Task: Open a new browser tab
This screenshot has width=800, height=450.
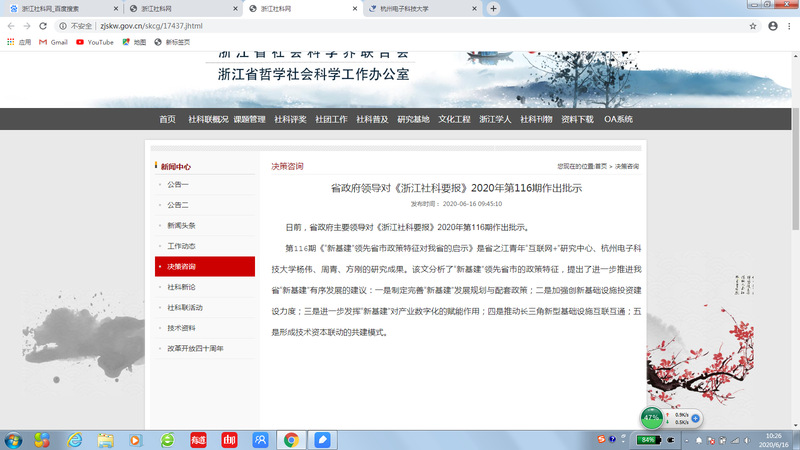Action: pos(493,8)
